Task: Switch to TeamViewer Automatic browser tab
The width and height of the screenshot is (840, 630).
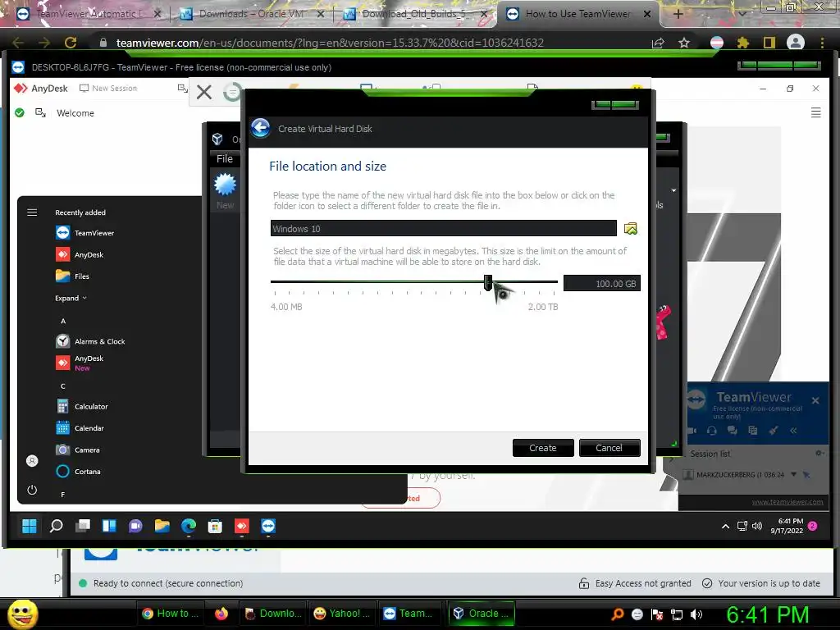Action: [x=89, y=14]
